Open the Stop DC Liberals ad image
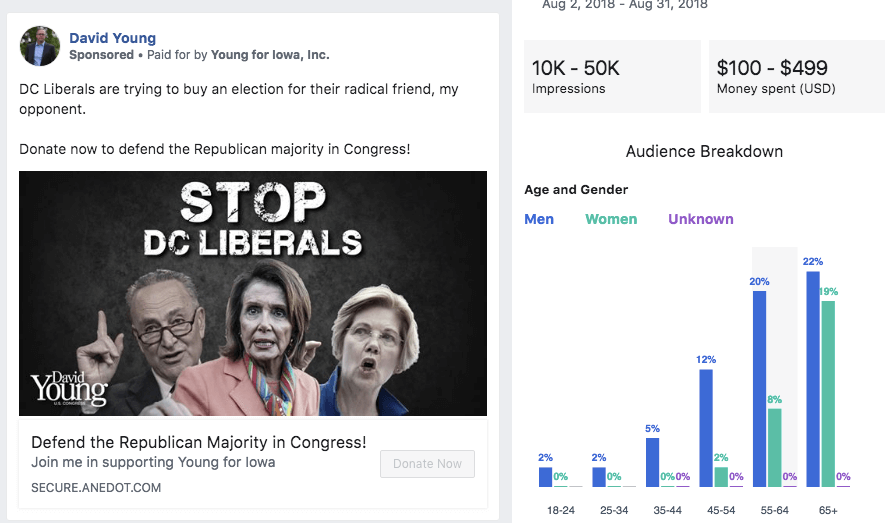 pyautogui.click(x=253, y=293)
